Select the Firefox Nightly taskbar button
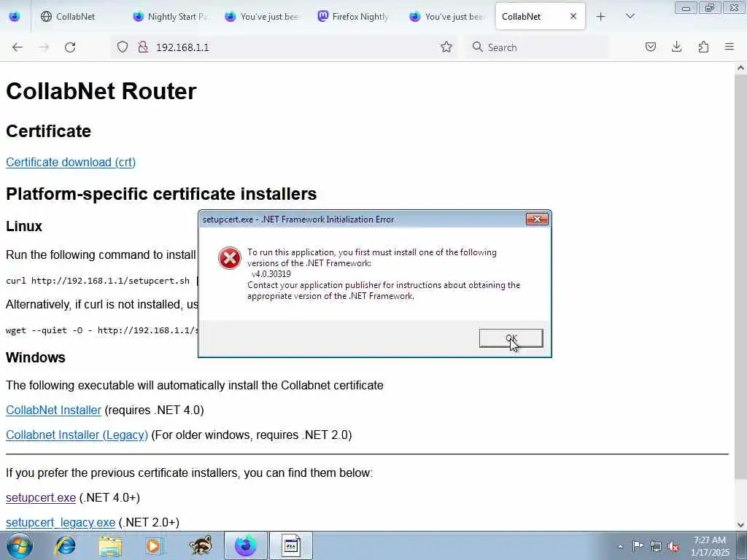 (246, 545)
